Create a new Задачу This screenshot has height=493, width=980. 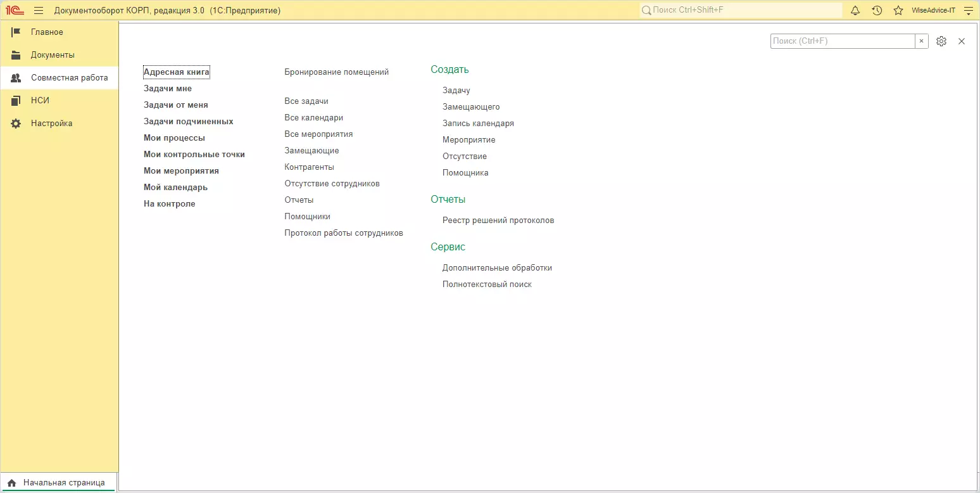click(456, 91)
